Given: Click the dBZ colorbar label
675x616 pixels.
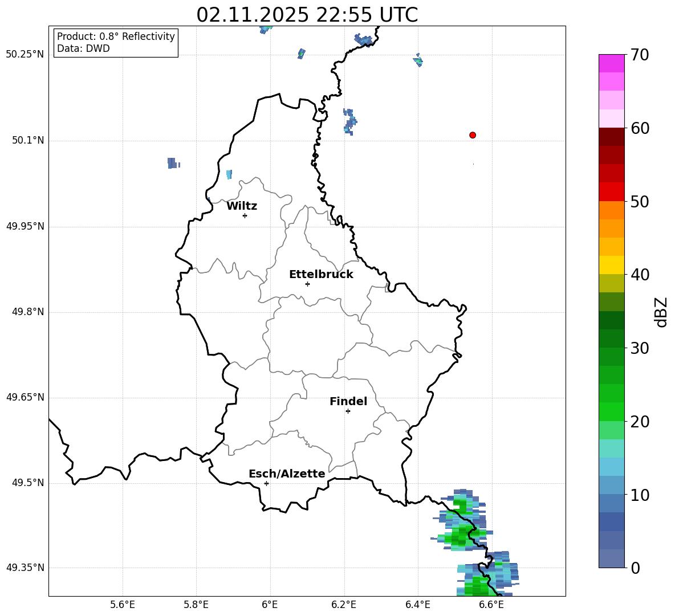Looking at the screenshot, I should [x=661, y=312].
